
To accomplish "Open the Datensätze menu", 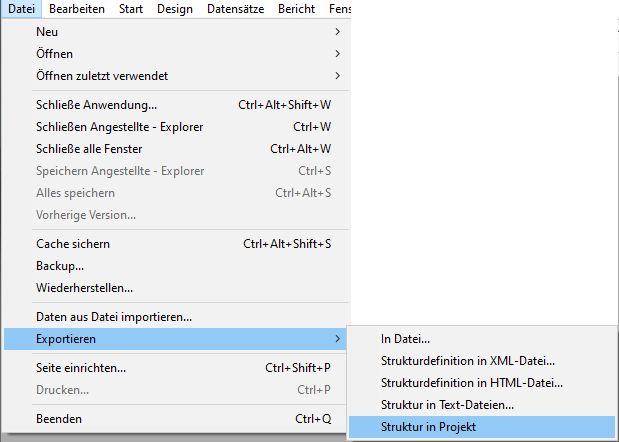I will tap(235, 9).
